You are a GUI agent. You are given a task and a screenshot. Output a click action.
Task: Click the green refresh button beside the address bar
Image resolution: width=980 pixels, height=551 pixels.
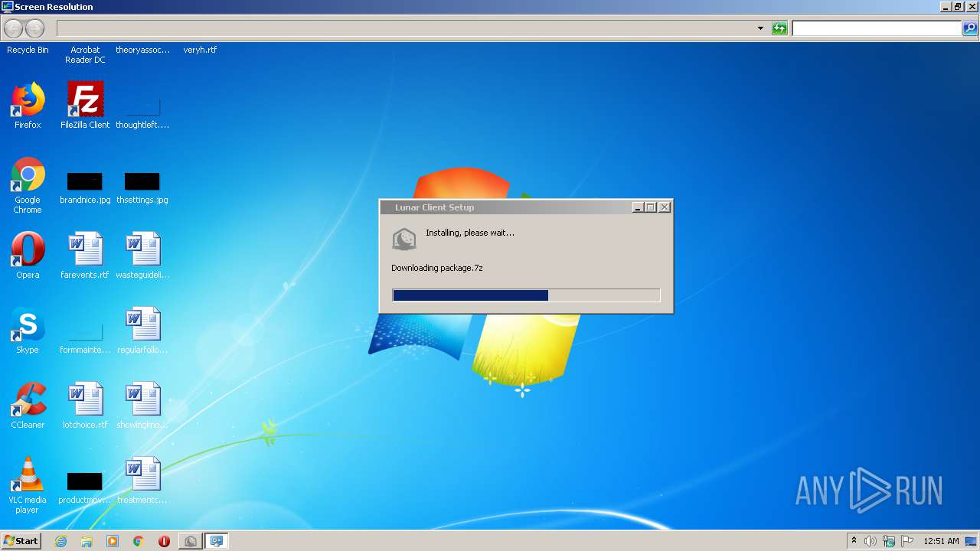click(x=779, y=28)
